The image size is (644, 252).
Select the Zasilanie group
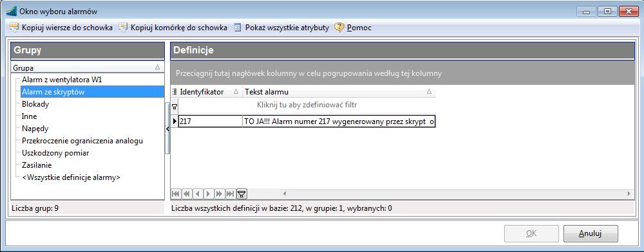(x=37, y=165)
